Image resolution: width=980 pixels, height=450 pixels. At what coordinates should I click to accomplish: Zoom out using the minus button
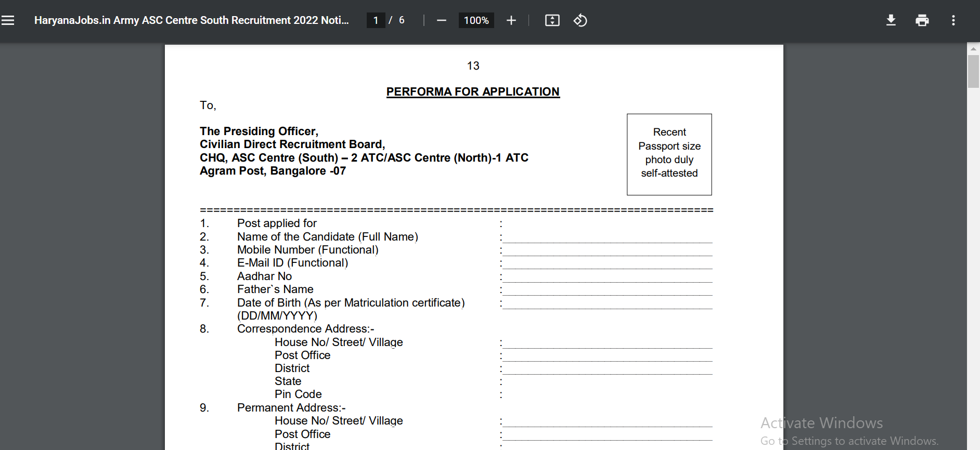click(x=442, y=20)
